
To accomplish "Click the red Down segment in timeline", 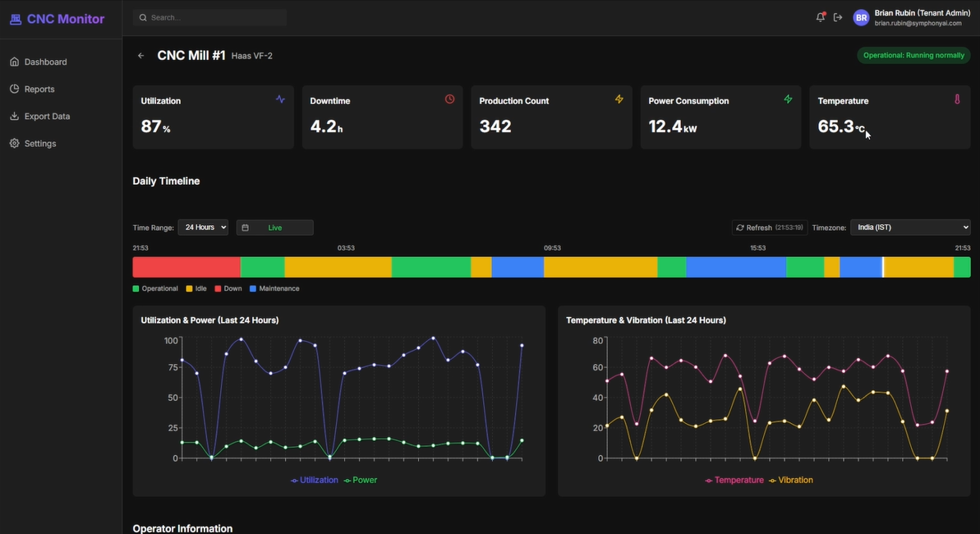I will click(186, 267).
